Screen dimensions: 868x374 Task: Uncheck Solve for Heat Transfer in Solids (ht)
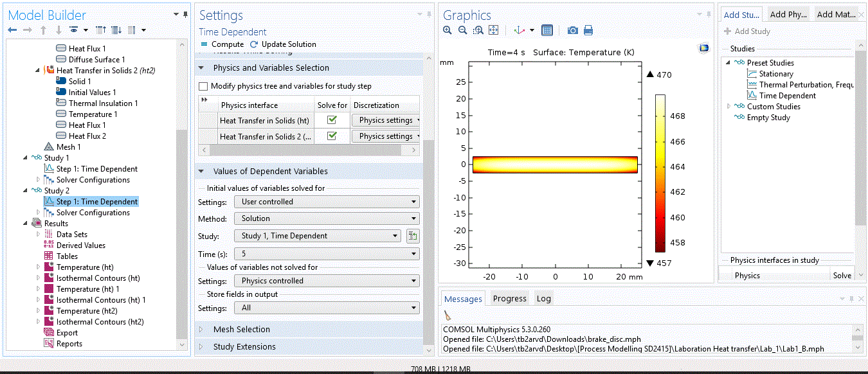tap(332, 120)
